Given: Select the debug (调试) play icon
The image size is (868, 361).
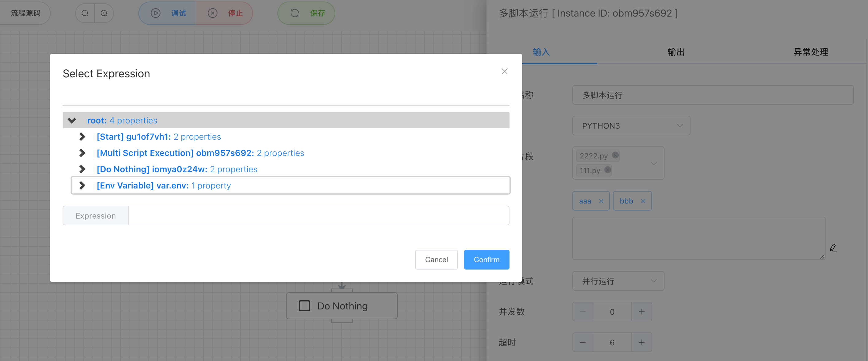Looking at the screenshot, I should tap(155, 13).
